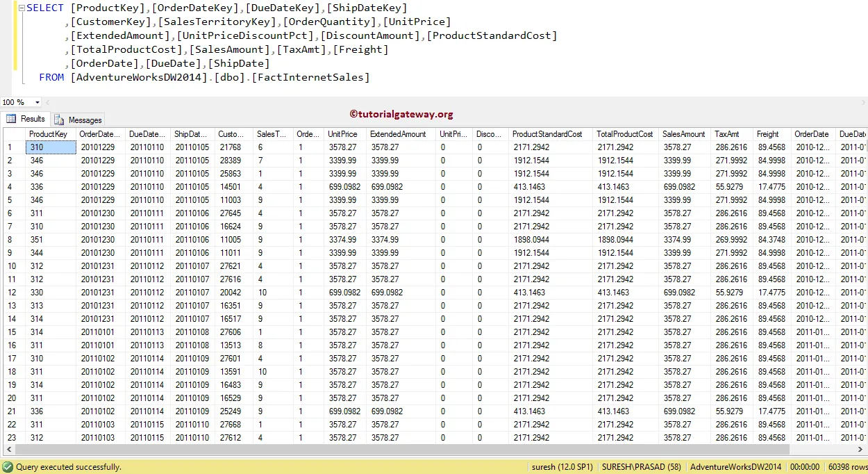Click the cell with customer key 27645
Viewport: 868px width, 474px height.
click(x=233, y=213)
